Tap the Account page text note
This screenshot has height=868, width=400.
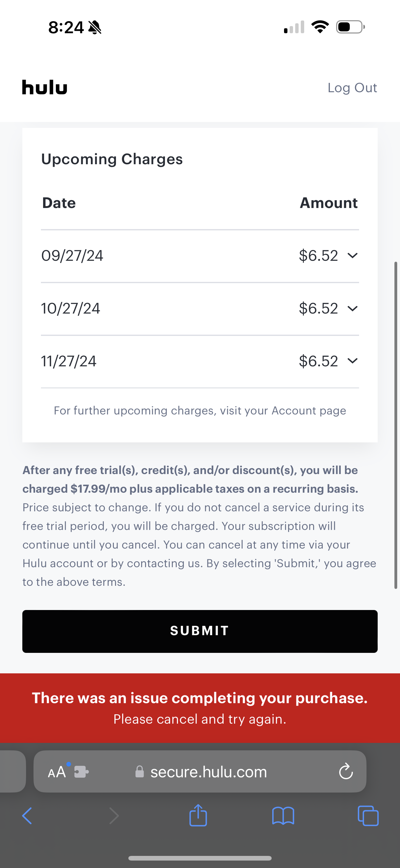click(x=200, y=410)
